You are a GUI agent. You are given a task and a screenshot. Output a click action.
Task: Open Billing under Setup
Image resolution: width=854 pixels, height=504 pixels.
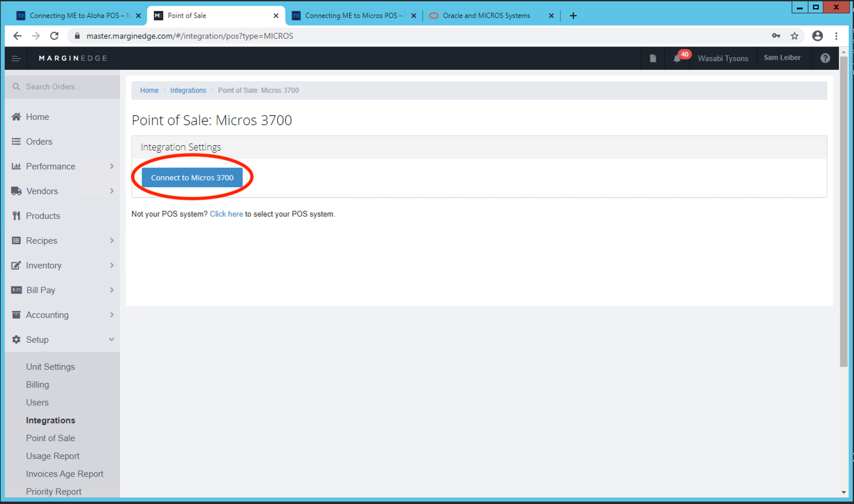pos(37,385)
